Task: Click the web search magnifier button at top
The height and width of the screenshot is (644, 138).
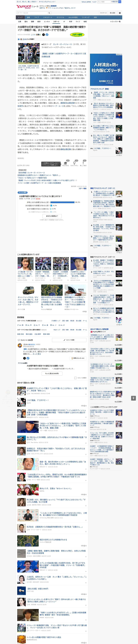Action: click(120, 2)
